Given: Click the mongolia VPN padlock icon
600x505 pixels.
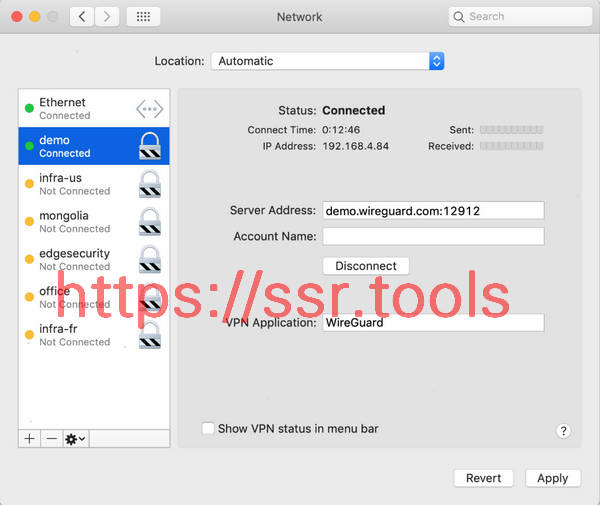Looking at the screenshot, I should pyautogui.click(x=150, y=222).
